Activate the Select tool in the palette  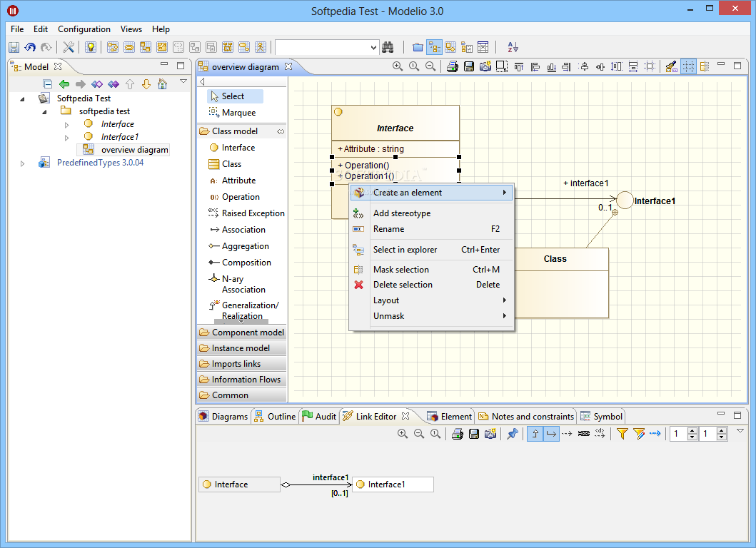coord(236,96)
